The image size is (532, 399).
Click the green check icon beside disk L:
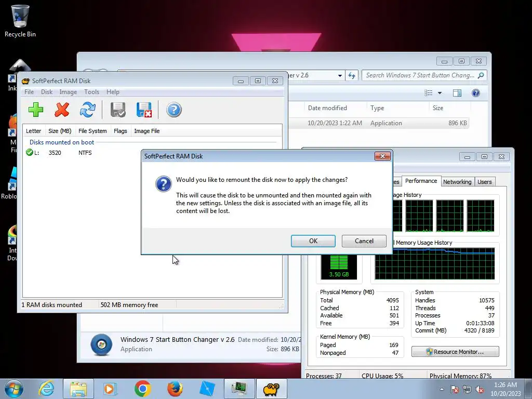[30, 153]
